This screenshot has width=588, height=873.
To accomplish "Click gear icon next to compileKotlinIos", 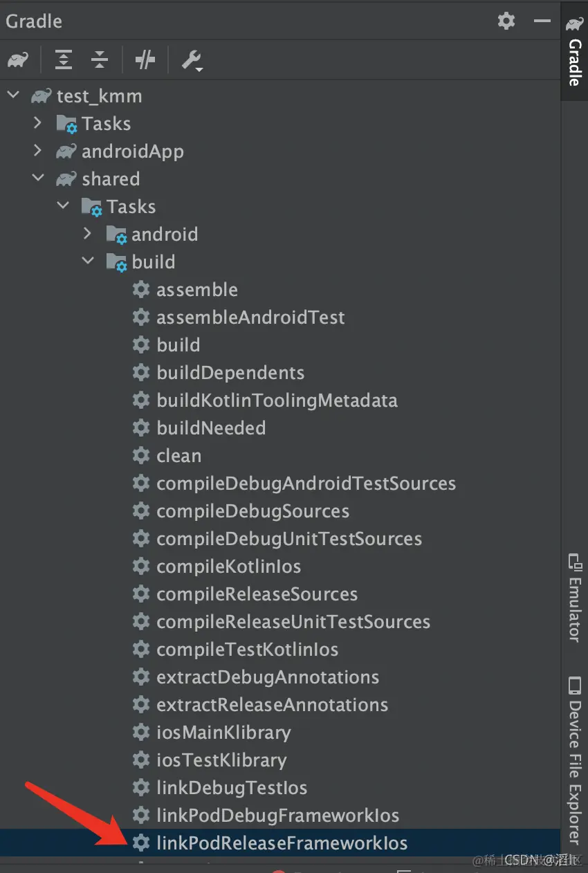I will click(141, 566).
